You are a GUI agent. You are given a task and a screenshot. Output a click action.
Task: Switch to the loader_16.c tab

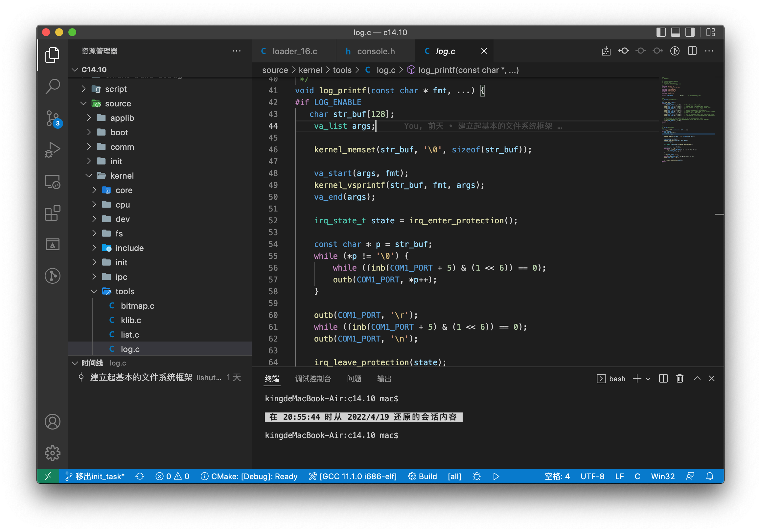(x=294, y=51)
